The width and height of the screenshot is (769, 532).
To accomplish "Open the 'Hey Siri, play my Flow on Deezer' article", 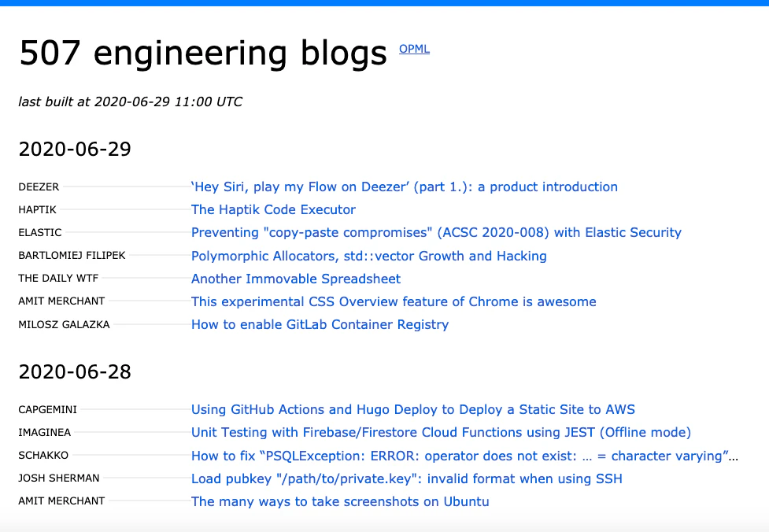I will click(x=404, y=187).
